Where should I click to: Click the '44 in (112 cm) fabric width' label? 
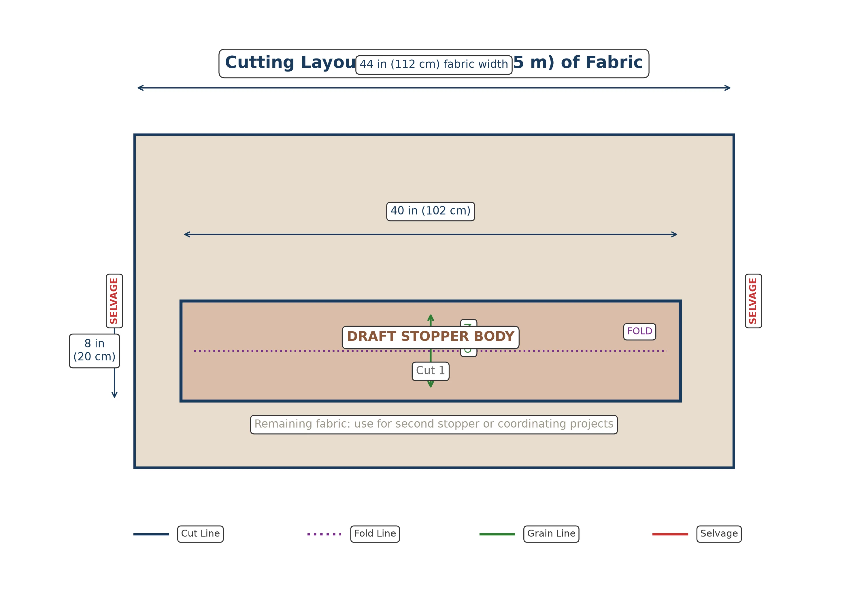point(434,65)
